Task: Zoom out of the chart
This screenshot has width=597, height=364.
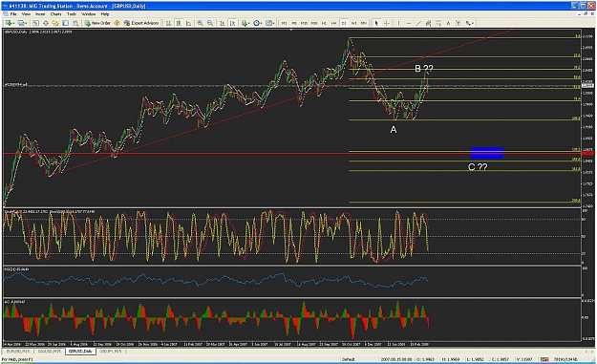Action: pos(210,23)
